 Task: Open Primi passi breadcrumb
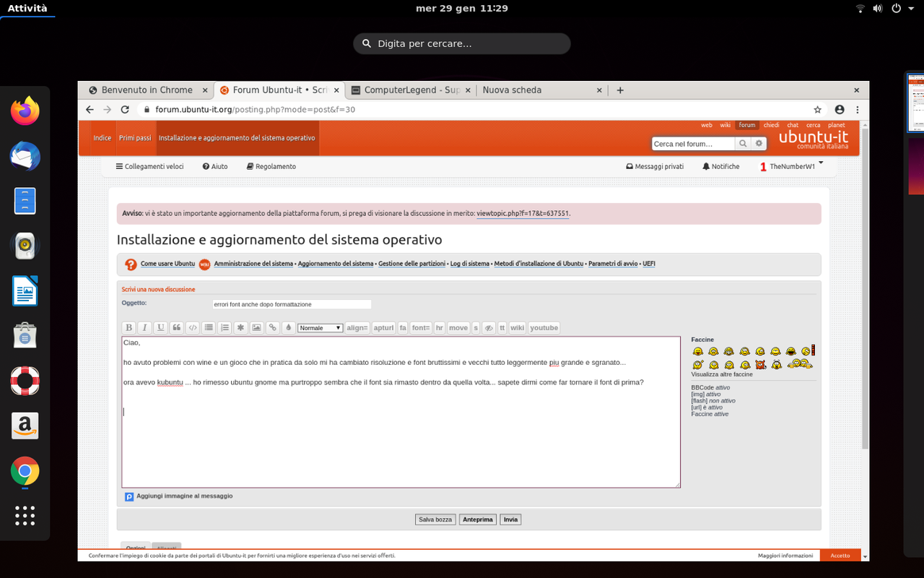coord(135,138)
